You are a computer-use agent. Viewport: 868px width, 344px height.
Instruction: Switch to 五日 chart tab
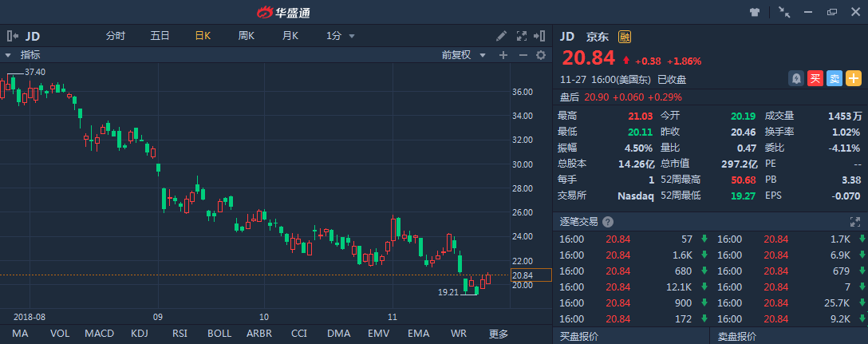coord(160,36)
